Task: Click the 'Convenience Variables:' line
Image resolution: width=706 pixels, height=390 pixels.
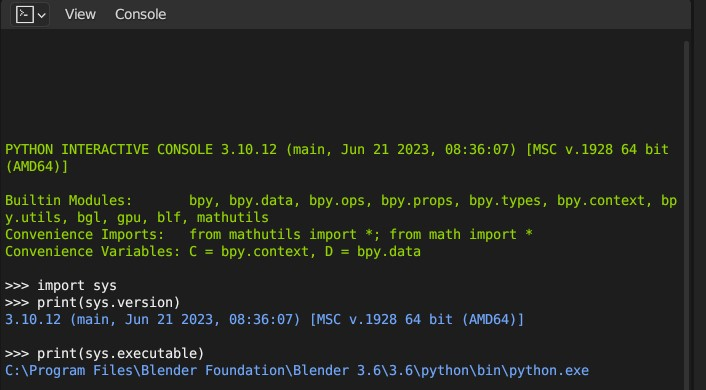Action: [213, 251]
